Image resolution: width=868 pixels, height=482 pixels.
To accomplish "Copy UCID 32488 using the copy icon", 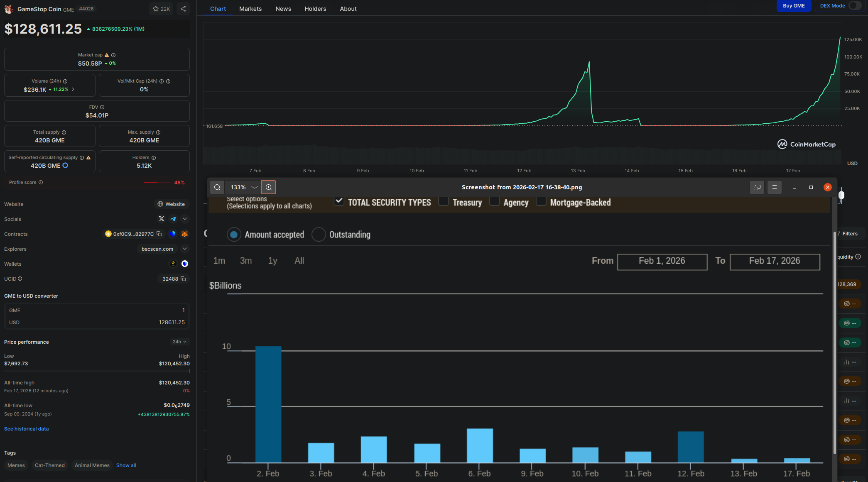I will pyautogui.click(x=183, y=279).
